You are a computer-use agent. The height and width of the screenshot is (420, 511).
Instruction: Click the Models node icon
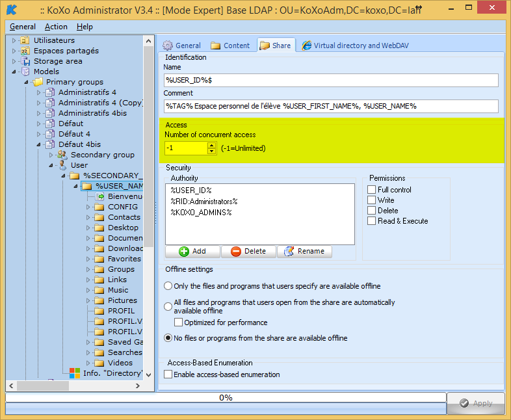[x=25, y=72]
